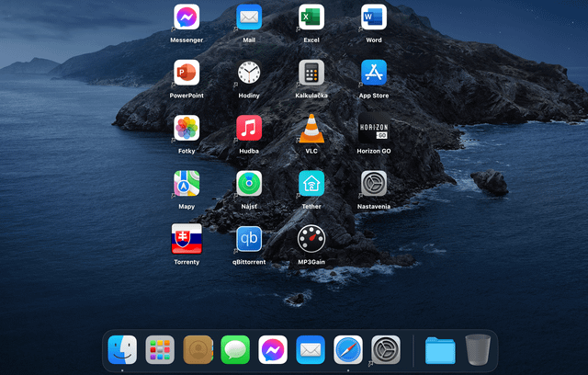Open the Kalkulačka calculator icon
588x375 pixels.
tap(311, 73)
